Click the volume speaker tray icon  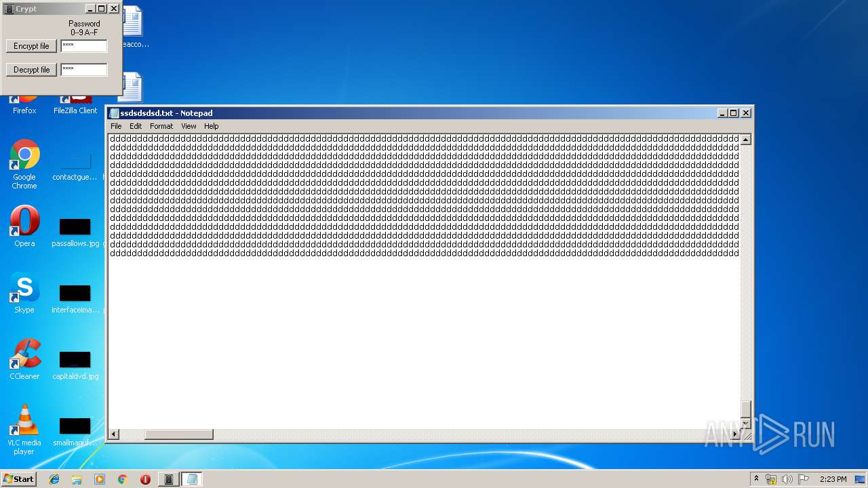pos(787,479)
